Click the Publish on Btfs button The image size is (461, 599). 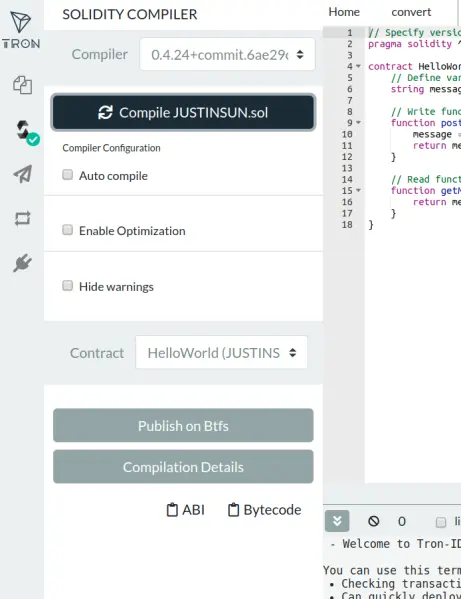coord(183,426)
